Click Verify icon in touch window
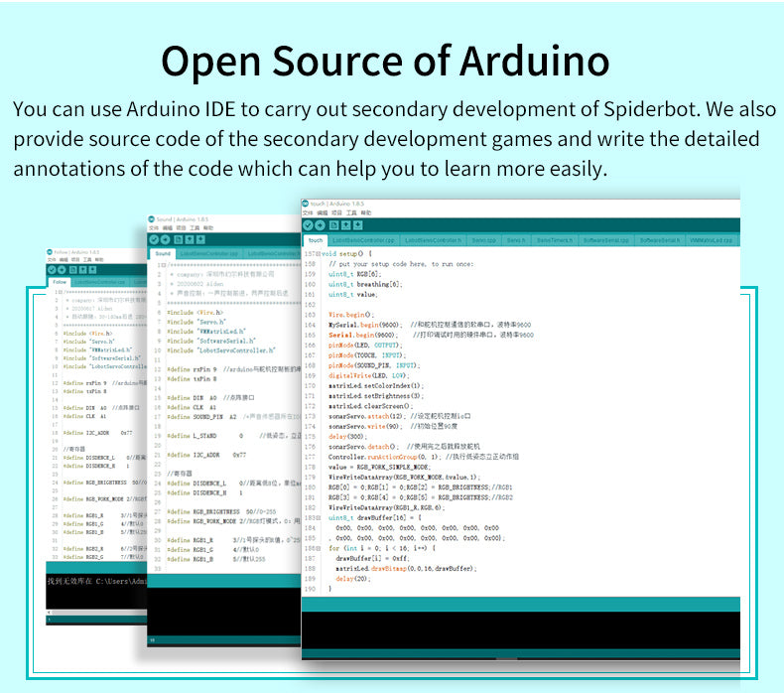Screen dimensions: 784x693 coord(309,226)
